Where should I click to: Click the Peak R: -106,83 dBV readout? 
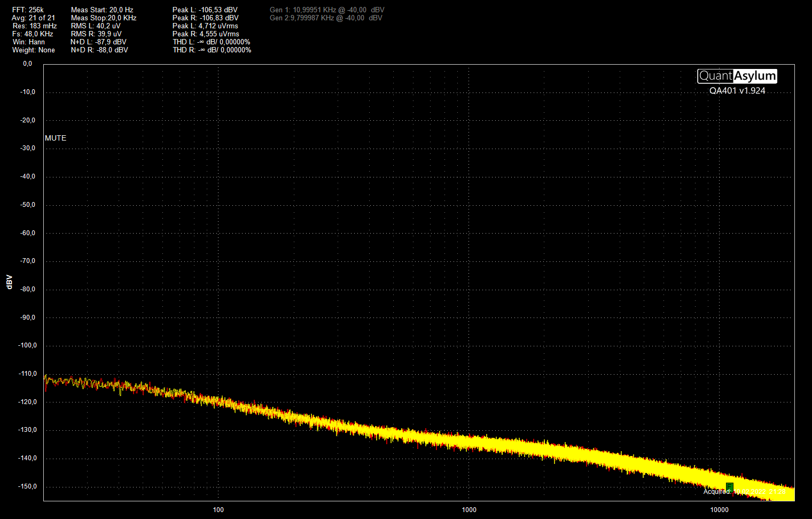coord(206,18)
